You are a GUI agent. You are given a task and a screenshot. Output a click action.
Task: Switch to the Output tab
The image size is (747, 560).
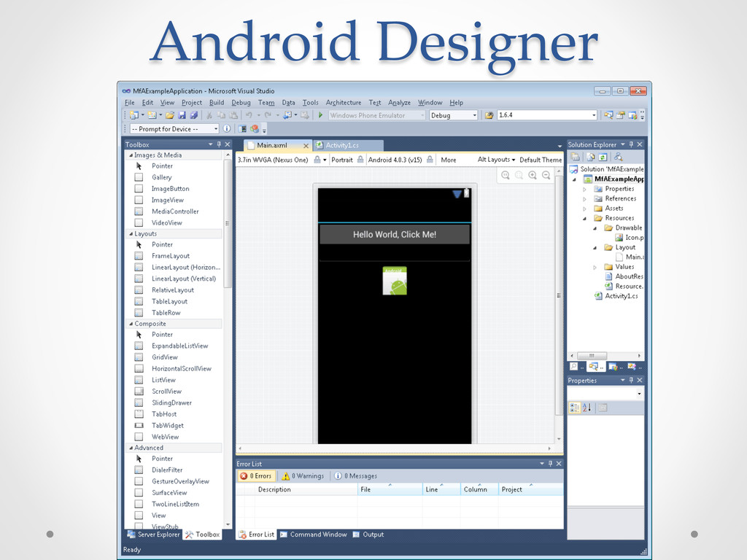(x=368, y=534)
